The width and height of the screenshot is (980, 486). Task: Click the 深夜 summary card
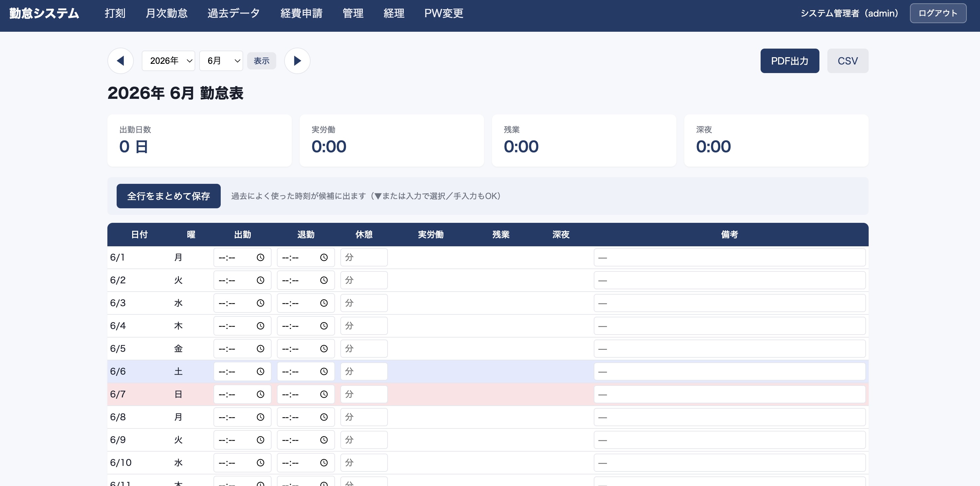coord(776,141)
